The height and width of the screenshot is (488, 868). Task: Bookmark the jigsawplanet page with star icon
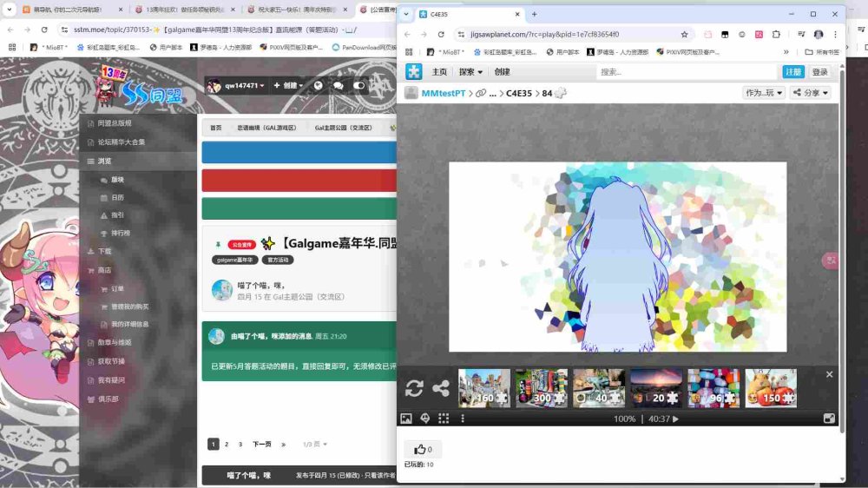coord(684,35)
